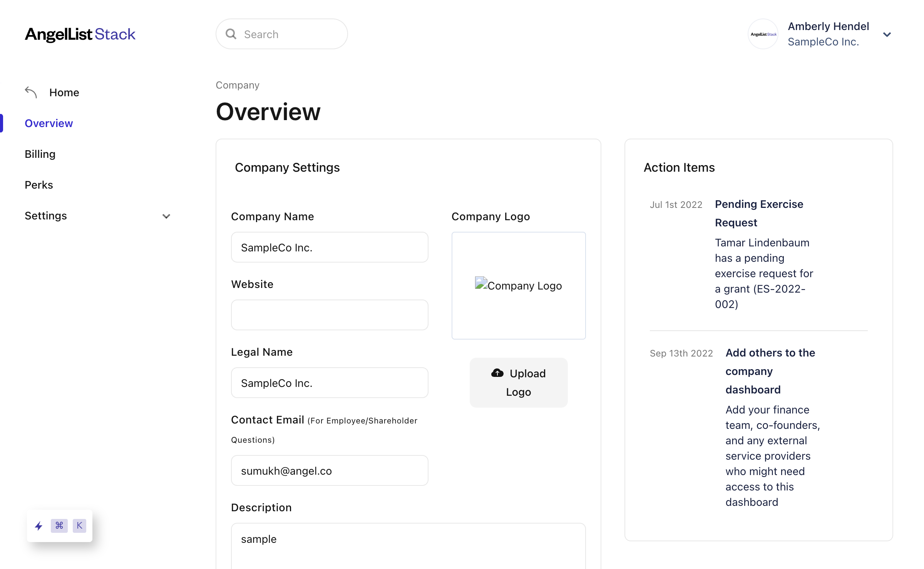
Task: Click the Contact Email input field
Action: coord(329,470)
